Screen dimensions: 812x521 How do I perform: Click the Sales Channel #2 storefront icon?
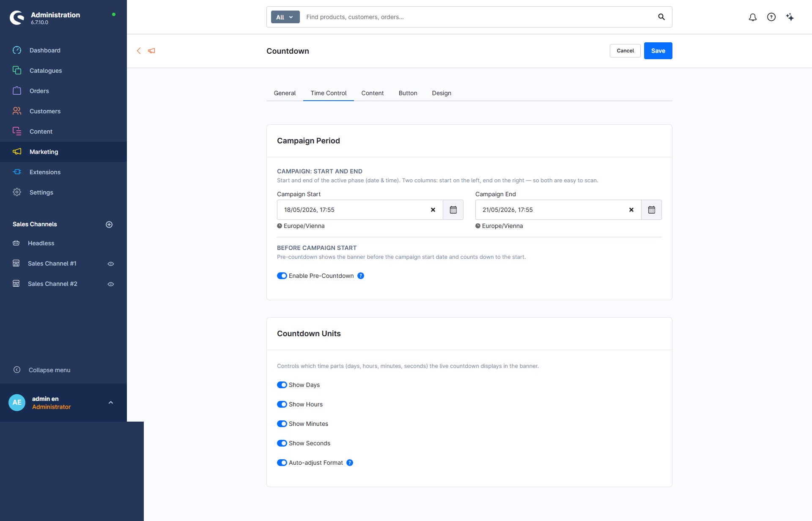pos(16,284)
